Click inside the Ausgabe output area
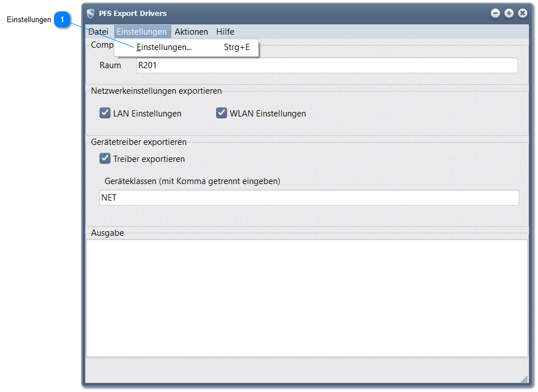 [x=307, y=298]
